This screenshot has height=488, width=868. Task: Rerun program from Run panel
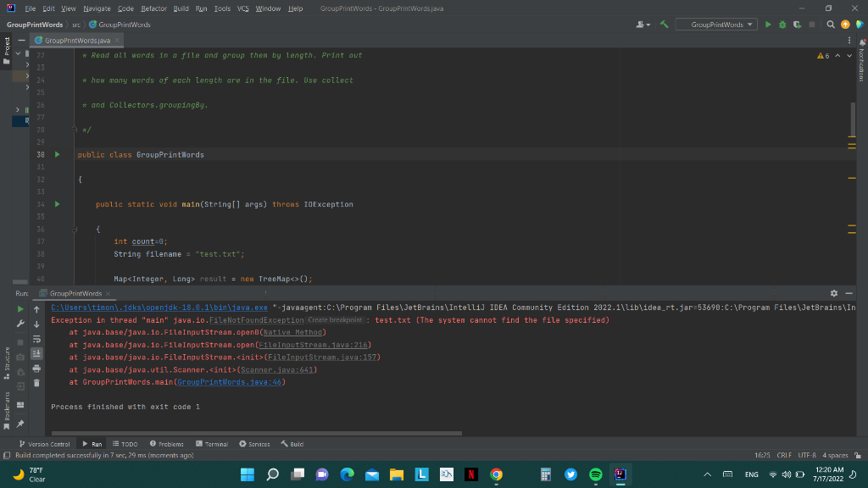(22, 310)
